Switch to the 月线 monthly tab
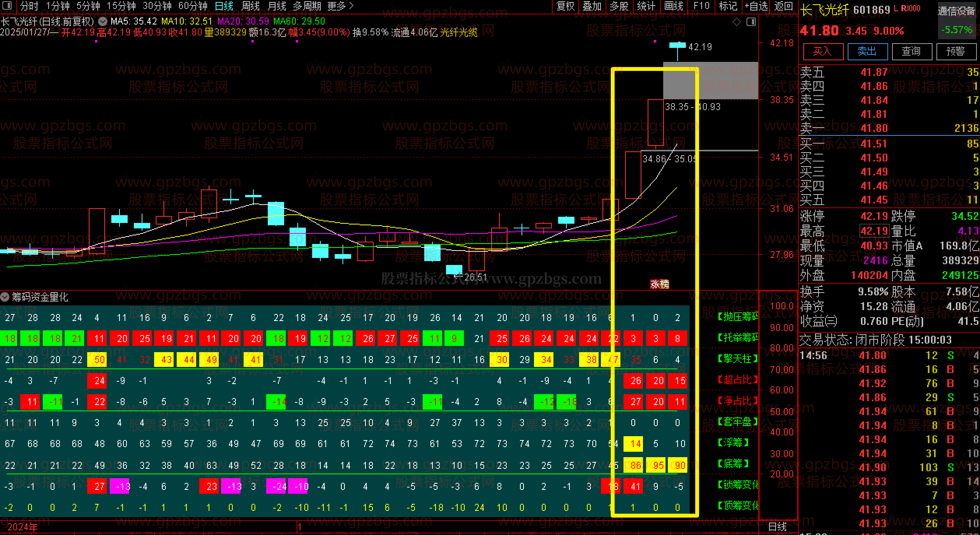 [277, 6]
